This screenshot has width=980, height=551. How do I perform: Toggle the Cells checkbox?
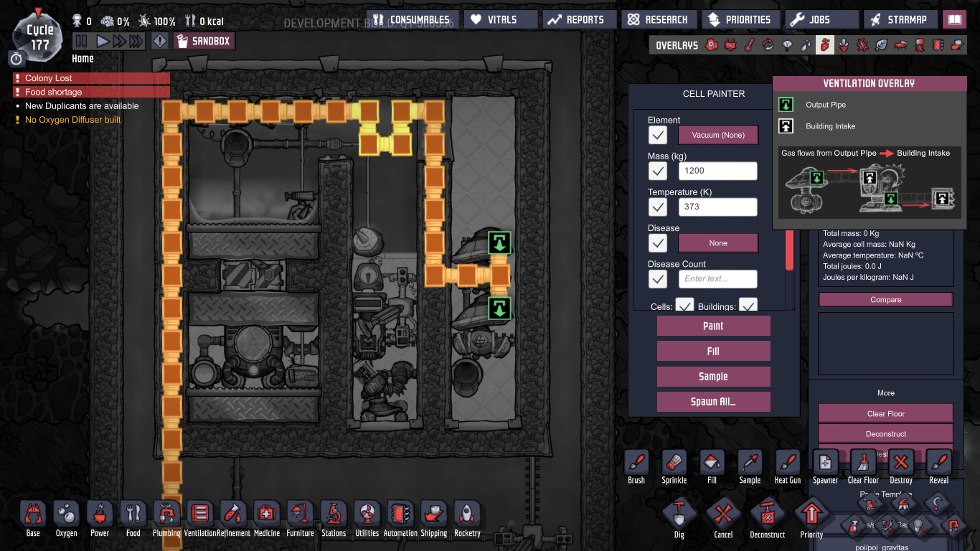pos(685,306)
